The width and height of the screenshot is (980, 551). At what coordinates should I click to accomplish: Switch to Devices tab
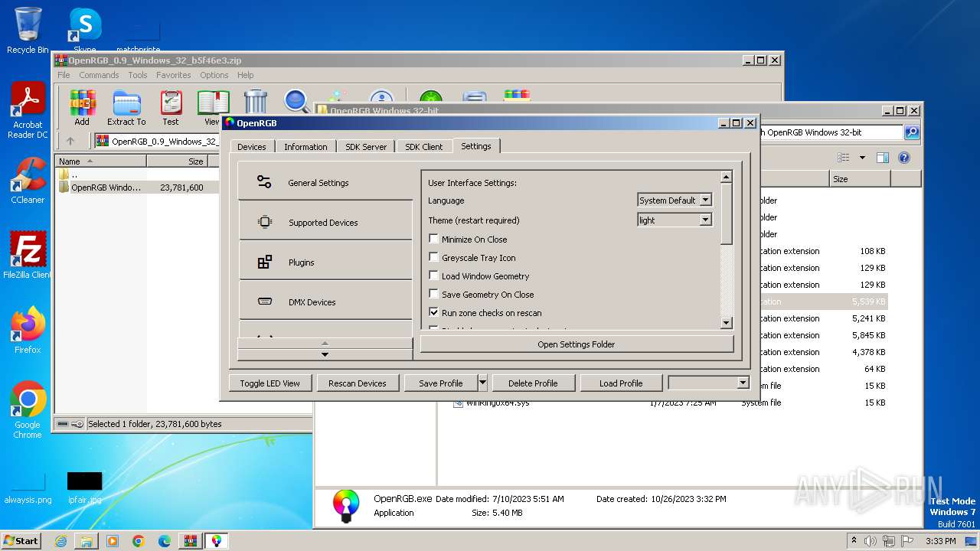click(x=252, y=146)
